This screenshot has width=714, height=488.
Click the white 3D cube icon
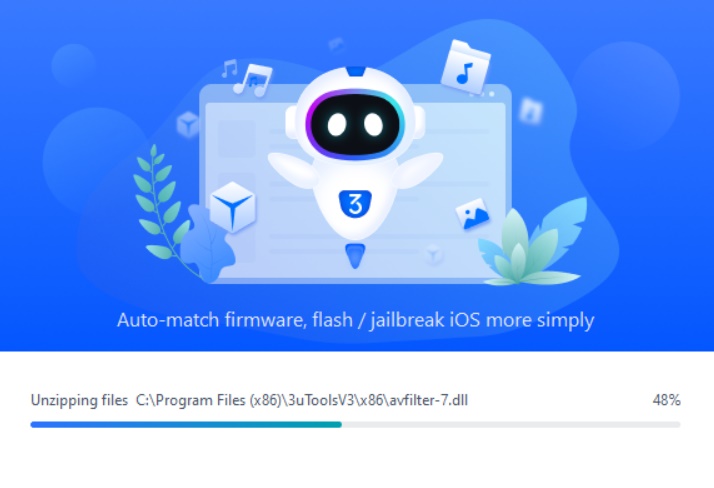click(233, 207)
